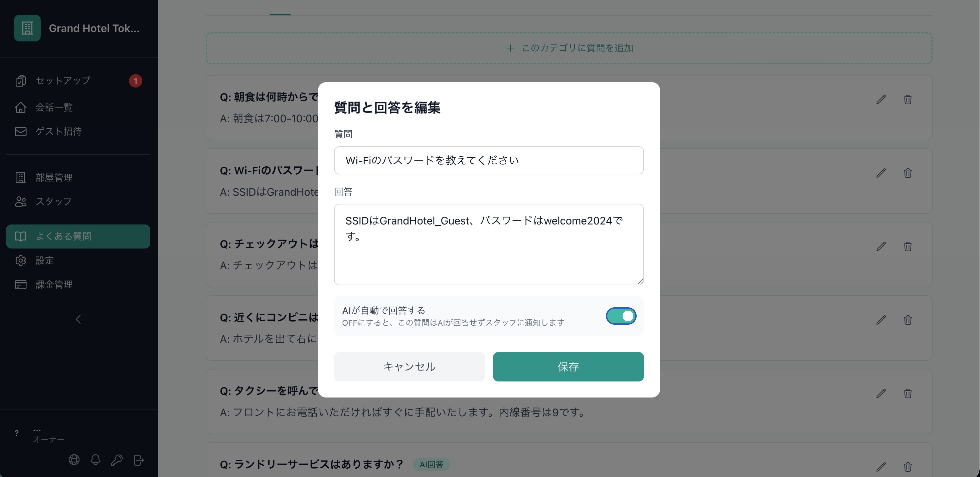
Task: Click 保存 button
Action: coord(568,367)
